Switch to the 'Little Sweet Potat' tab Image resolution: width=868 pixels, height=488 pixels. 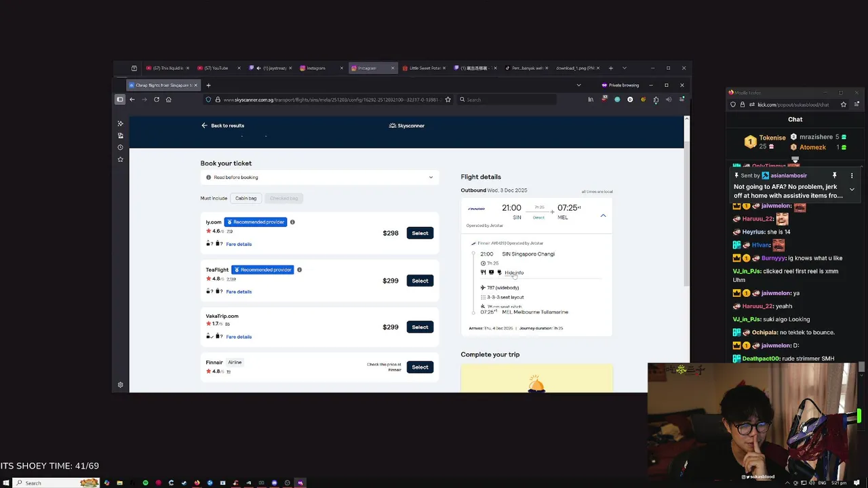point(425,68)
